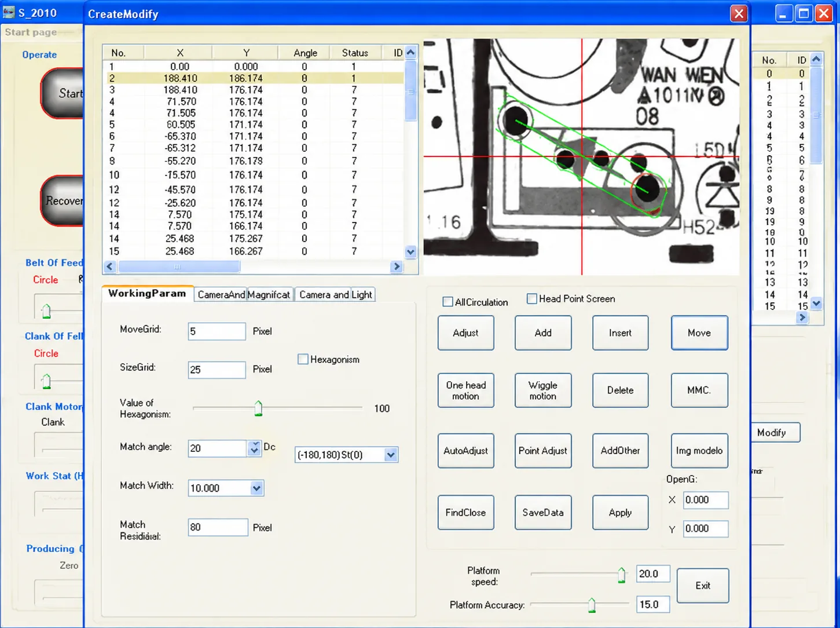Click scroll-right arrow in S_2010 No./ID list
840x628 pixels.
click(802, 317)
